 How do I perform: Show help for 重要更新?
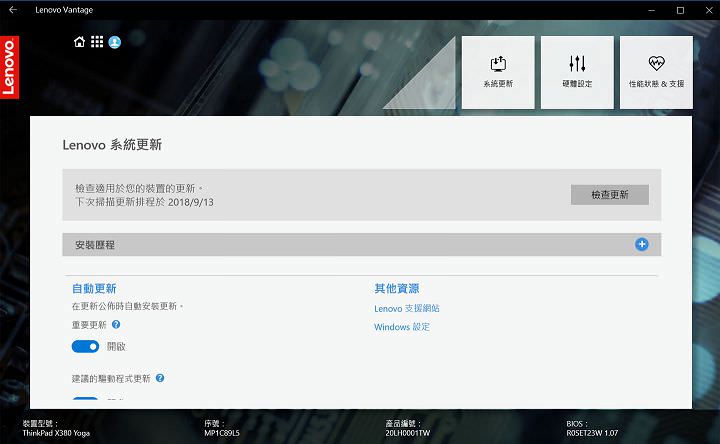116,325
